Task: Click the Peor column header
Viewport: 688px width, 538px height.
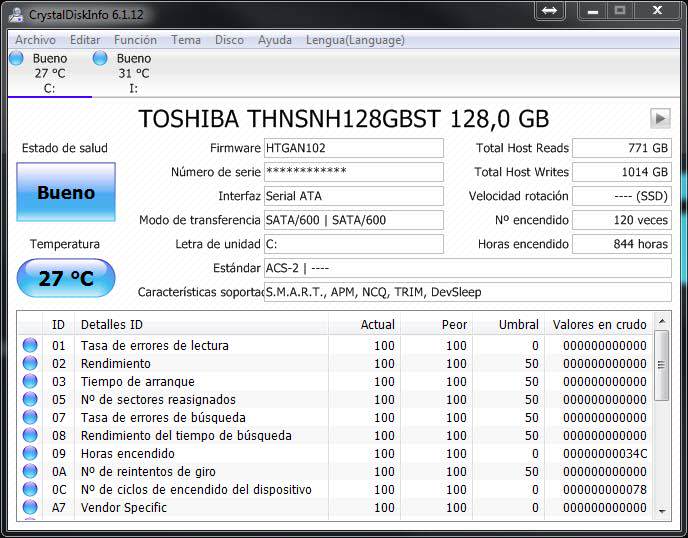Action: (436, 324)
